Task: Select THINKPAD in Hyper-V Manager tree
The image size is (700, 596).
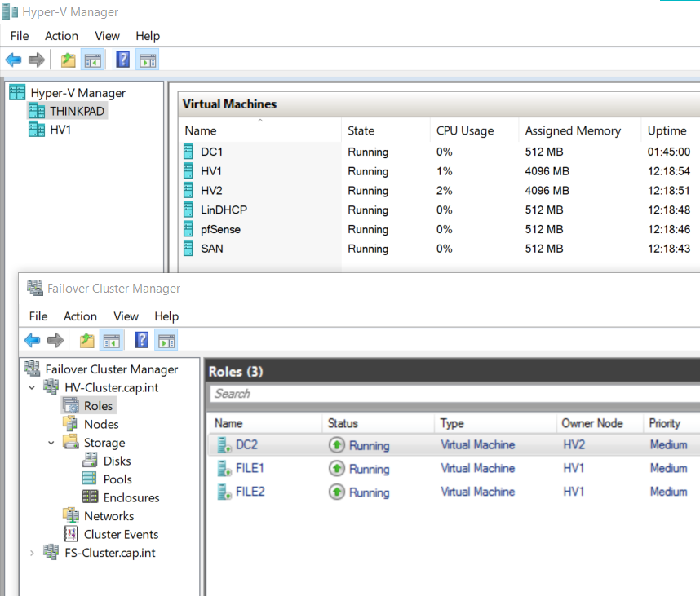Action: [77, 111]
